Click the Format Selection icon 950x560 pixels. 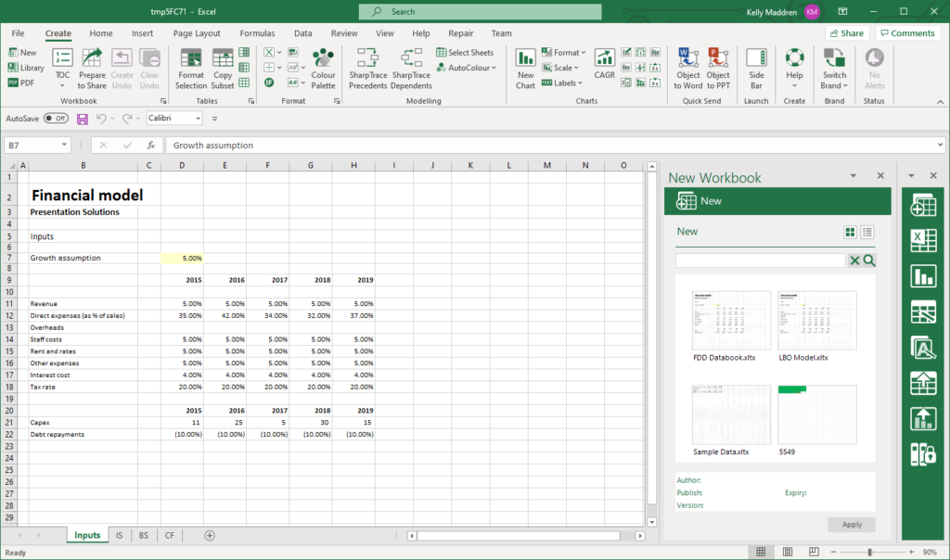click(190, 59)
